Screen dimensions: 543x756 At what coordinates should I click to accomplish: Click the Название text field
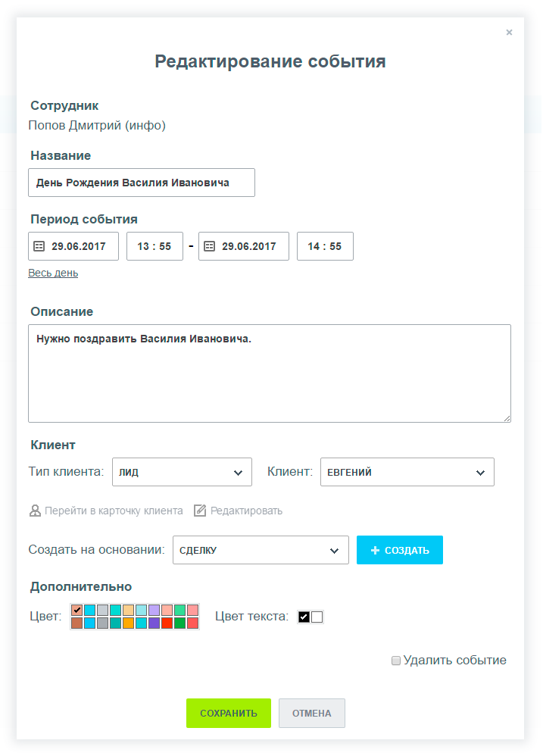click(142, 183)
